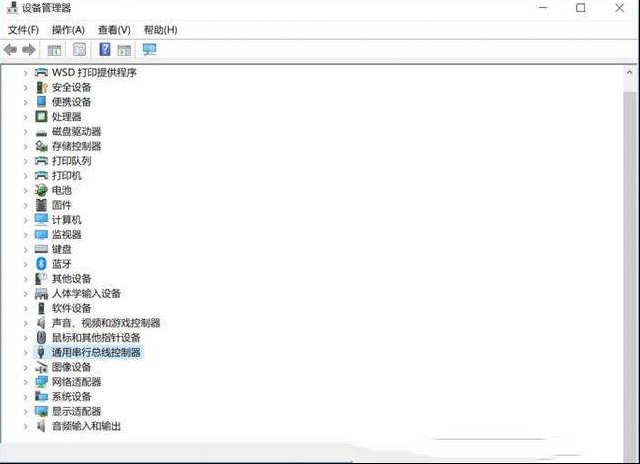This screenshot has width=640, height=464.
Task: Click the scan for hardware changes monitor icon
Action: (149, 49)
